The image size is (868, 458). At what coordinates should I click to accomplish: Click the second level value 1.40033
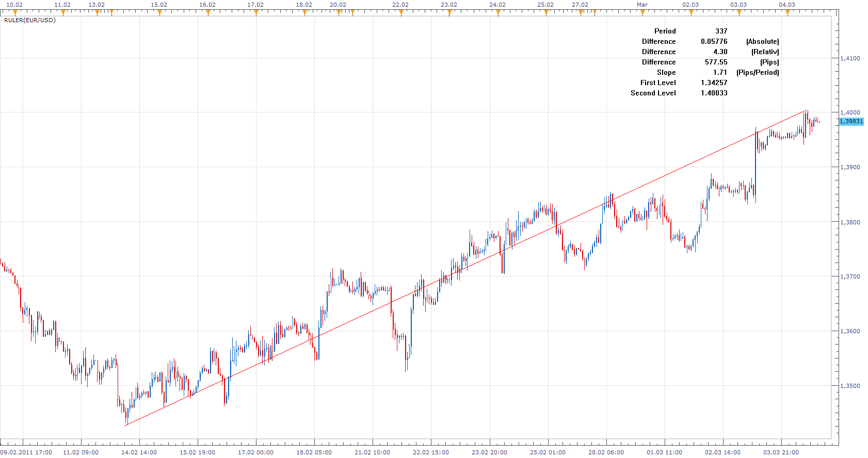(x=714, y=93)
